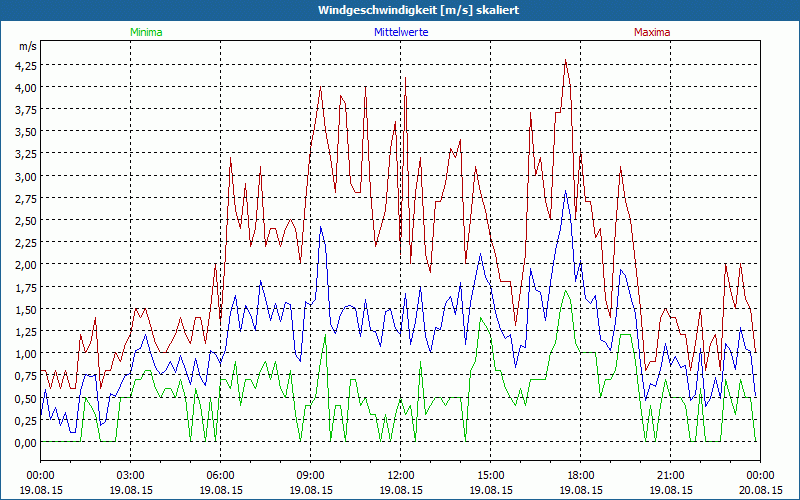Click the 2,50 y-axis value

[26, 220]
